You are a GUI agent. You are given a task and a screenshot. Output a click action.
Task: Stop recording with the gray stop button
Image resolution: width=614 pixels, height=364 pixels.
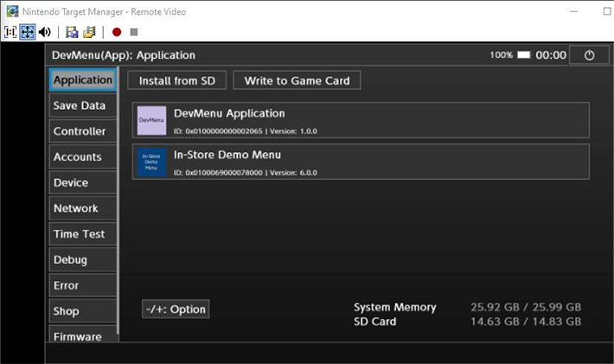(134, 32)
